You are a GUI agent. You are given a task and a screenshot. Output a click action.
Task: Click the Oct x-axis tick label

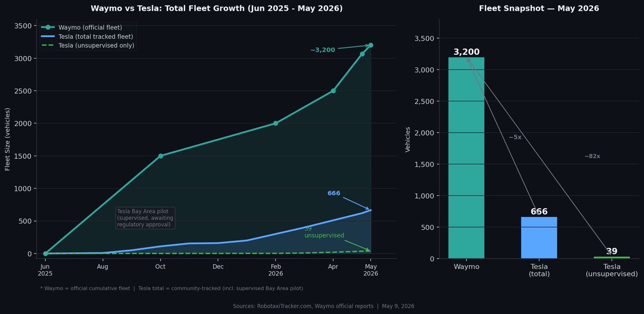point(160,266)
